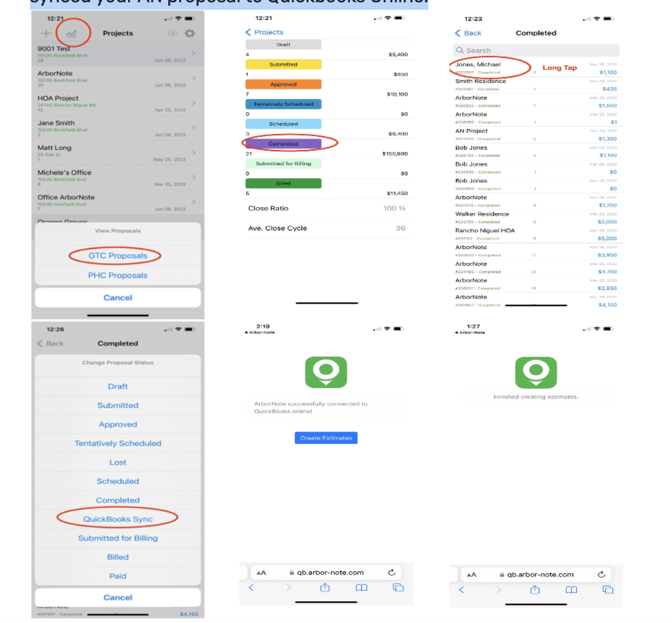Image resolution: width=672 pixels, height=623 pixels.
Task: Tap the AA icon on the Finished creating estimates page
Action: (x=472, y=575)
